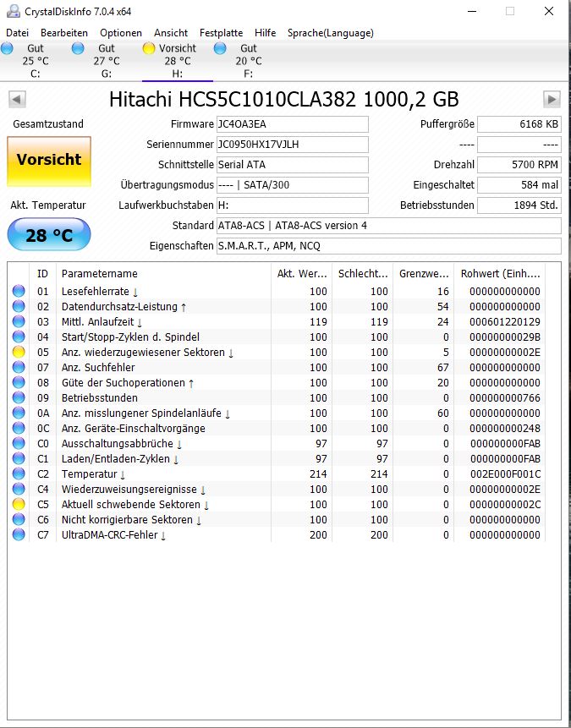Open the Hilfe menu
This screenshot has width=571, height=728.
tap(266, 33)
